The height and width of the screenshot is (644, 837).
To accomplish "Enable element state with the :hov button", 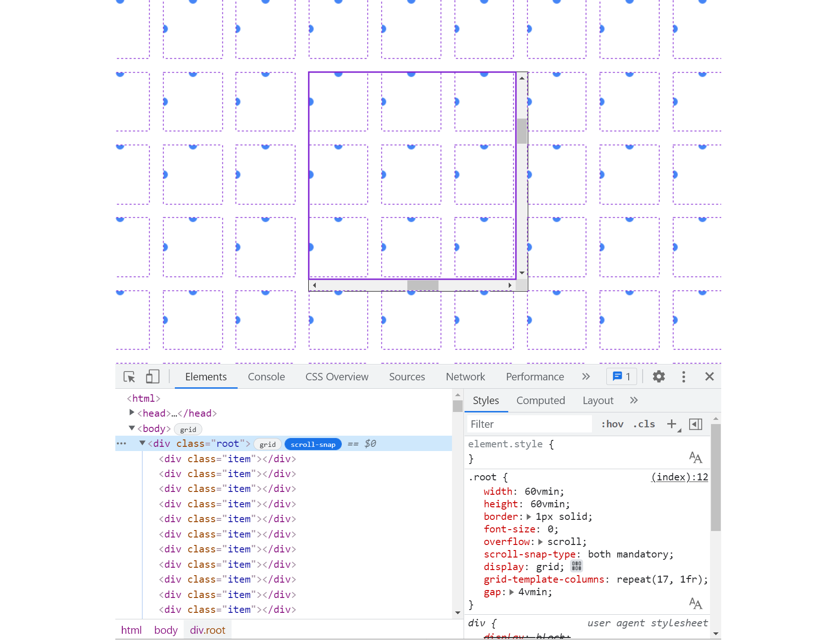I will click(x=612, y=424).
